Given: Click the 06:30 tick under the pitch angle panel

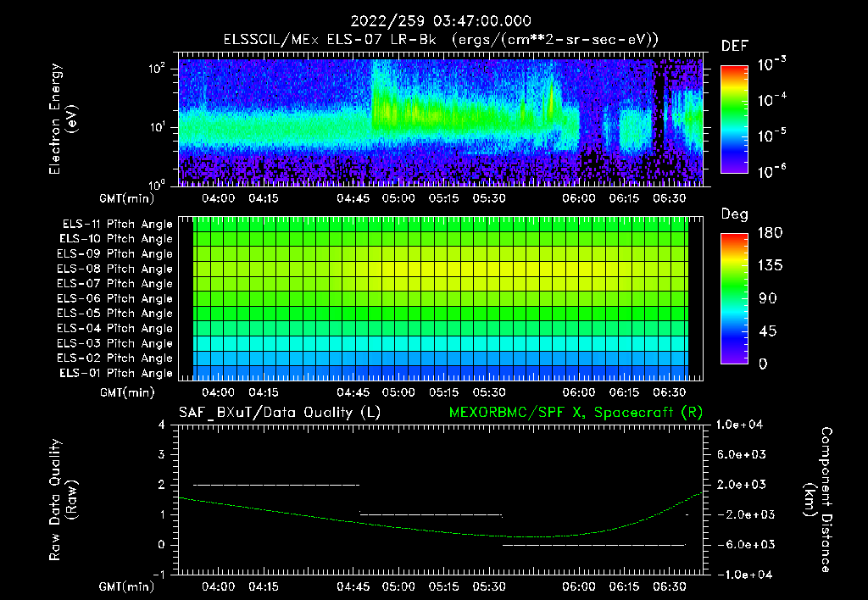Looking at the screenshot, I should [x=670, y=392].
